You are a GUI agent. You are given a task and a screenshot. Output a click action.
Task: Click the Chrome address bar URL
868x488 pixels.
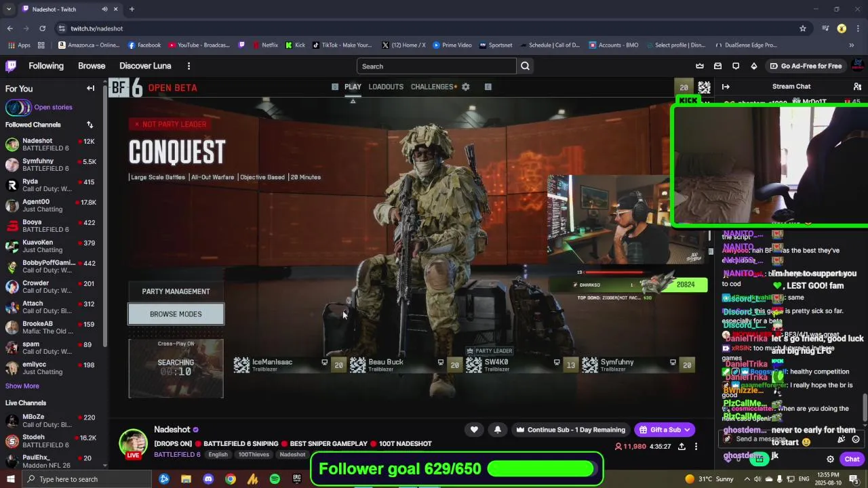click(x=97, y=28)
